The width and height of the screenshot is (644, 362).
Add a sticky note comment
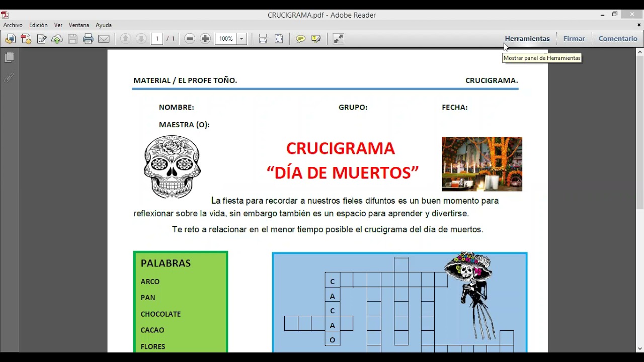301,39
